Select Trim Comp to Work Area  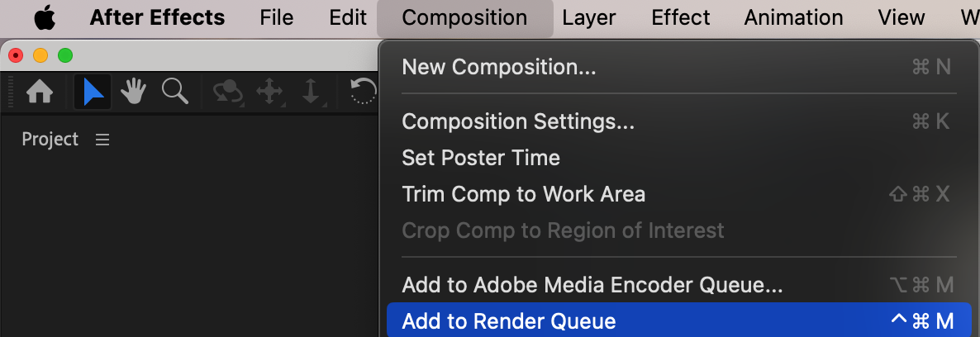click(523, 194)
